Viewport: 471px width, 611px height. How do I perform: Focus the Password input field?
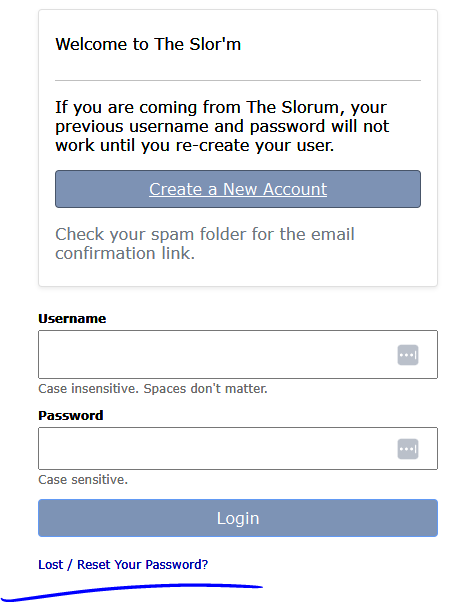238,449
